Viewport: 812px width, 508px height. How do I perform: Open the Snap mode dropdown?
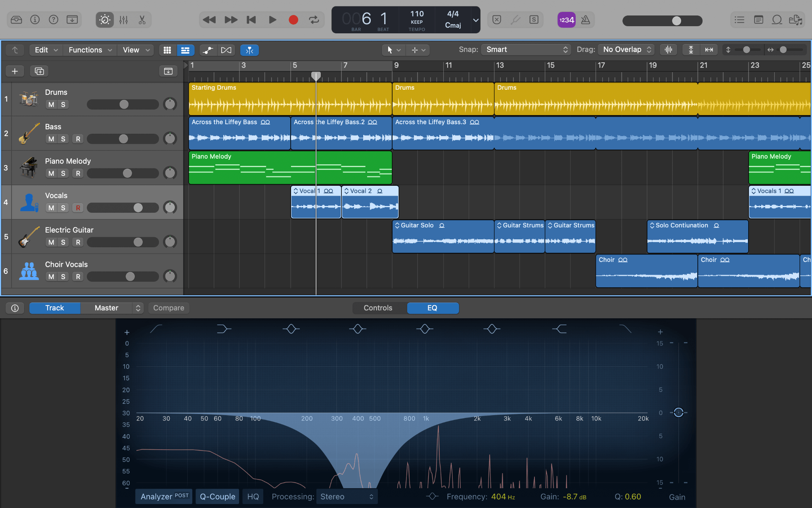tap(526, 50)
